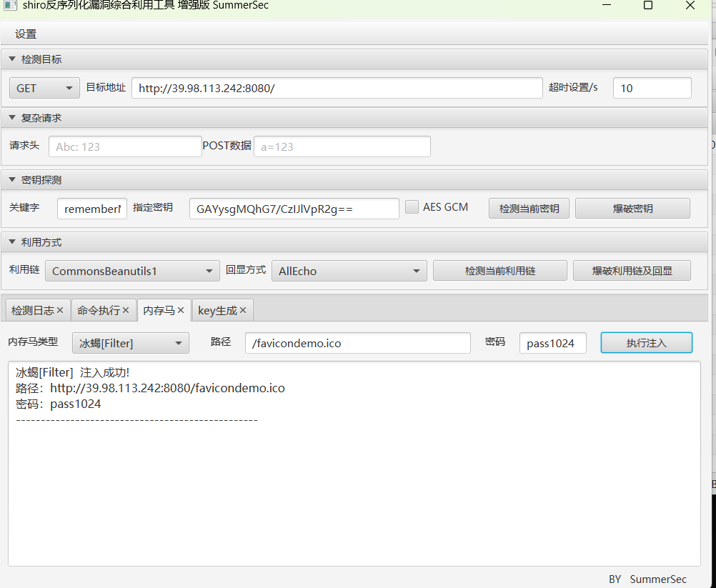Image resolution: width=716 pixels, height=588 pixels.
Task: Collapse the 利用方式 section
Action: [11, 241]
